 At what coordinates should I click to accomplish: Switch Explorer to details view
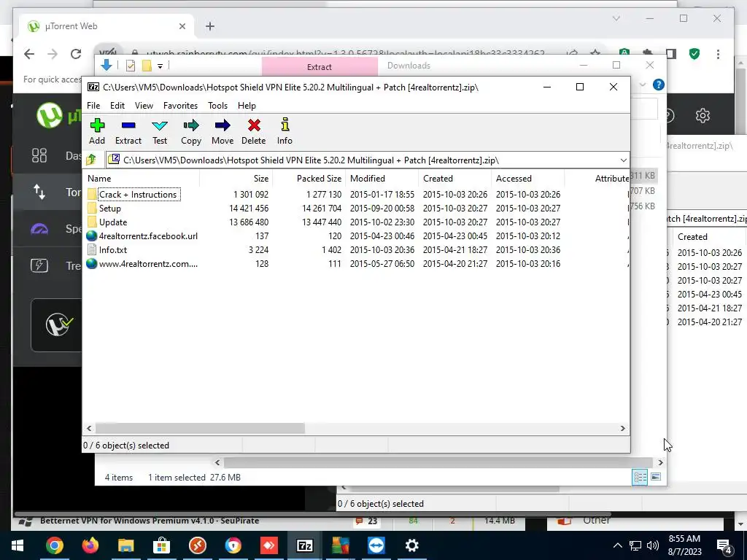640,477
